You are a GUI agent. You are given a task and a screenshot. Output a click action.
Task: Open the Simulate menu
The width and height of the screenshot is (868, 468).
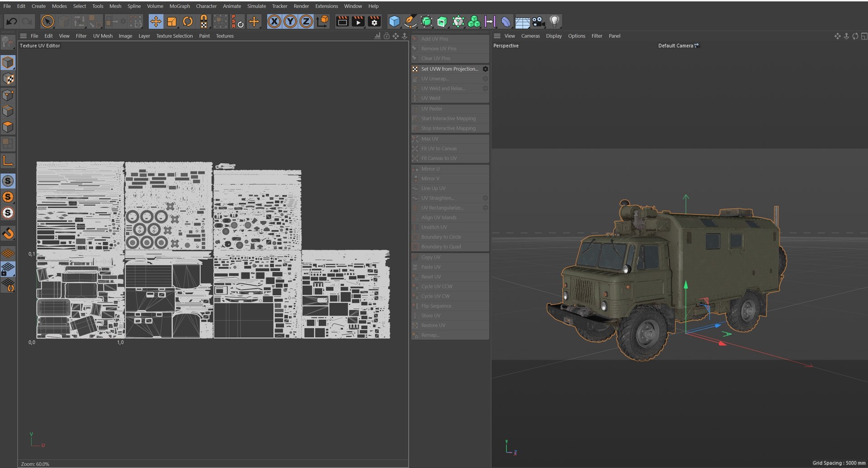point(256,6)
